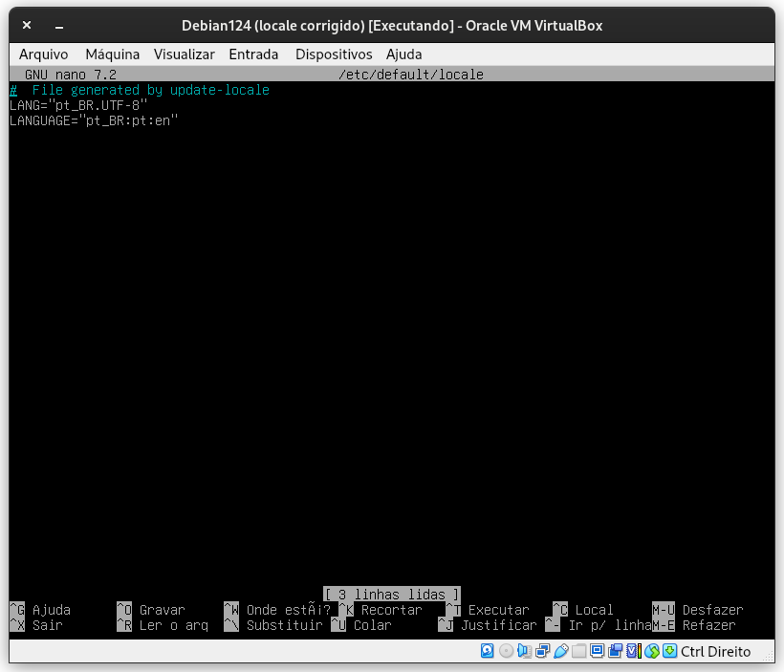Click the CPU virtualization status indicator
Screen dimensions: 784x672
634,651
